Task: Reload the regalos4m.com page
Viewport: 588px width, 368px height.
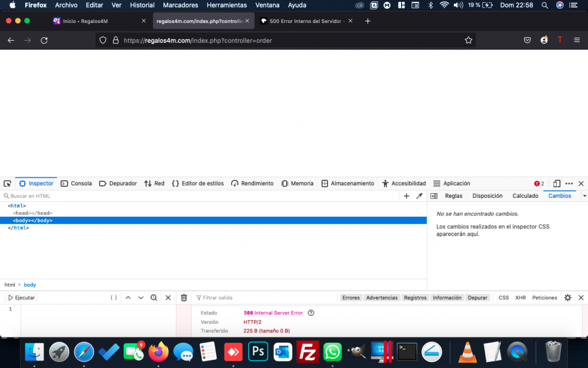Action: (44, 40)
